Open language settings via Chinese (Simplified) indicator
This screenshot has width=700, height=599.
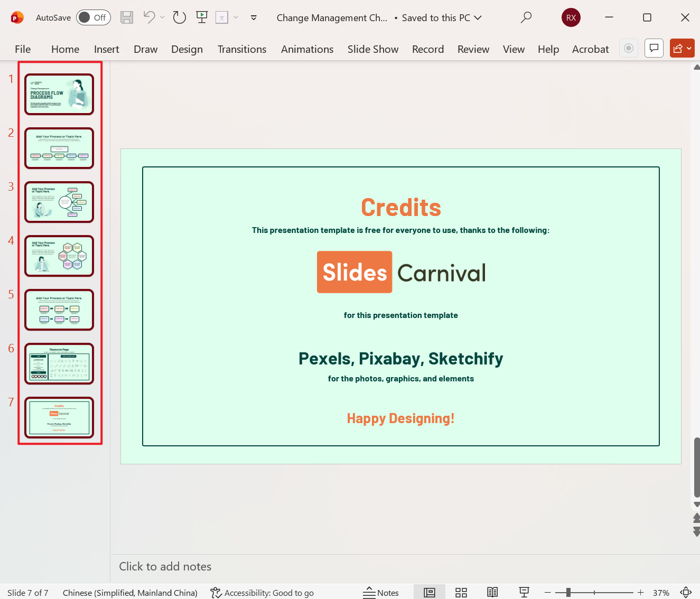pyautogui.click(x=130, y=592)
